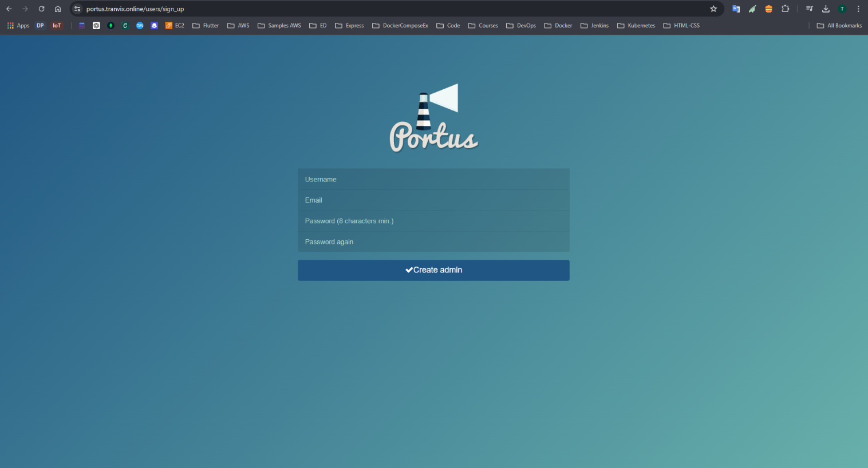Open the All Bookmarks folder
This screenshot has height=468, width=868.
(x=839, y=26)
